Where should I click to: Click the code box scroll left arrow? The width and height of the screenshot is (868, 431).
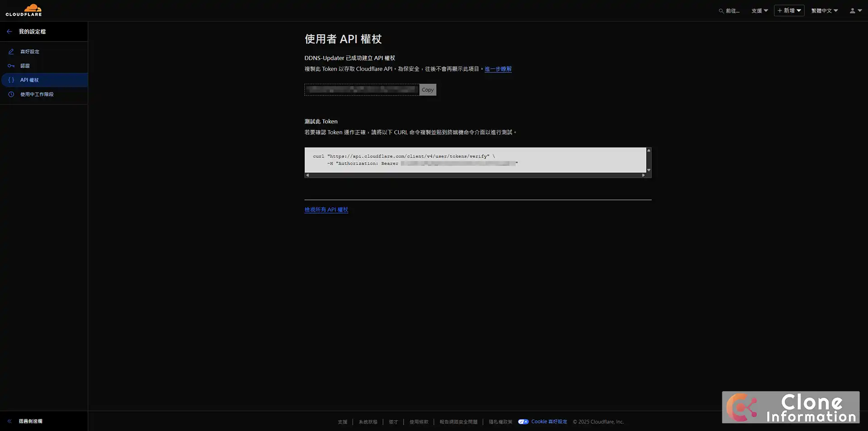pos(307,175)
